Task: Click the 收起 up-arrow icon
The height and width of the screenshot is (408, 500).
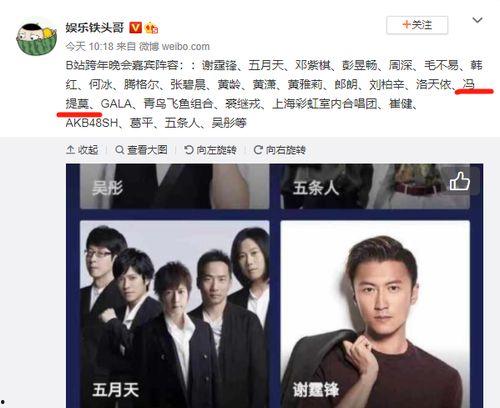Action: [70, 150]
